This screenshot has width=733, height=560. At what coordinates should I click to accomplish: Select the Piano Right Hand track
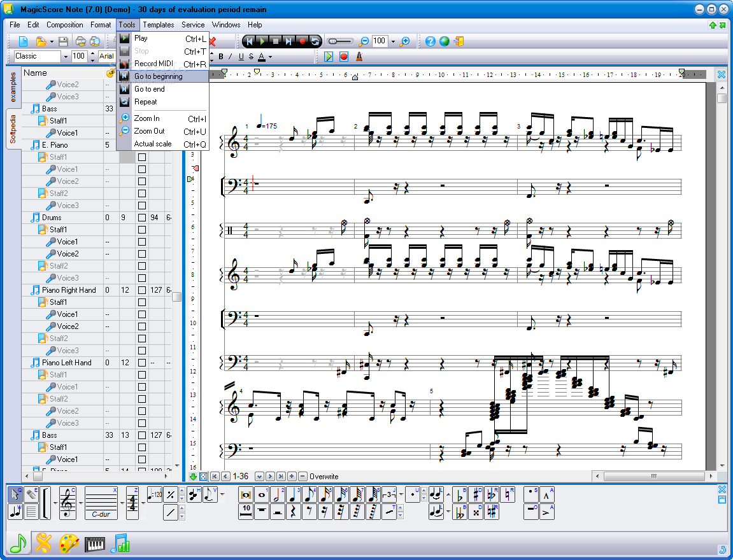click(69, 290)
